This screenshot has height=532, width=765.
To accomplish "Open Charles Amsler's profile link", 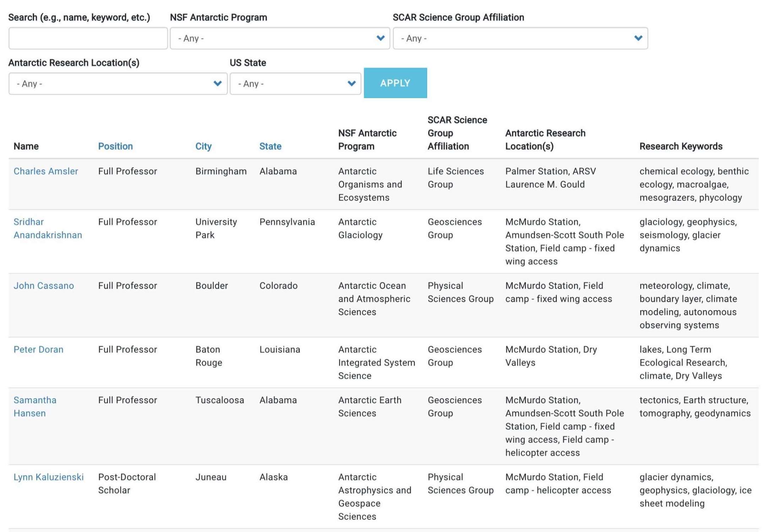I will click(46, 171).
